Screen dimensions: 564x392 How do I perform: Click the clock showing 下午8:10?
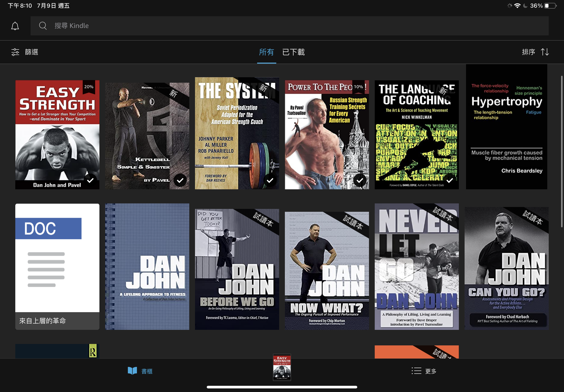click(20, 6)
